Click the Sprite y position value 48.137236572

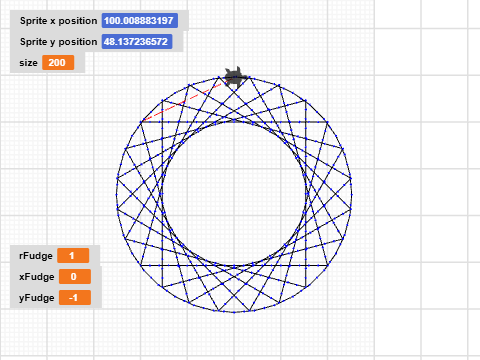point(137,42)
